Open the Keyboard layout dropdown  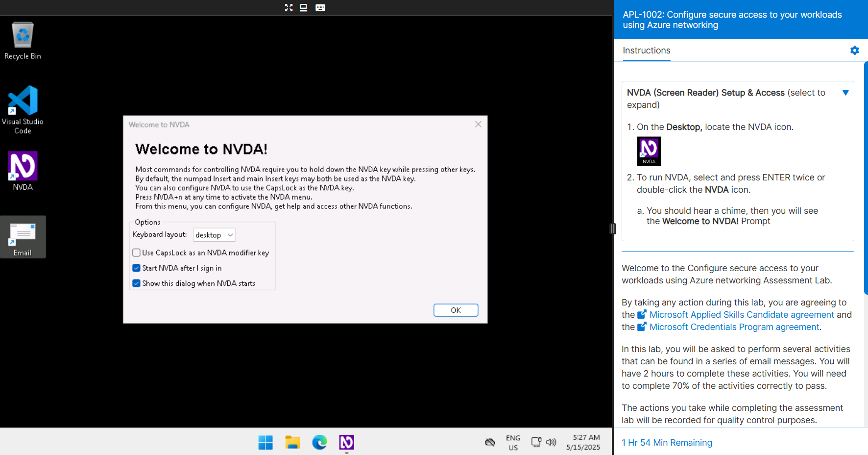(214, 235)
